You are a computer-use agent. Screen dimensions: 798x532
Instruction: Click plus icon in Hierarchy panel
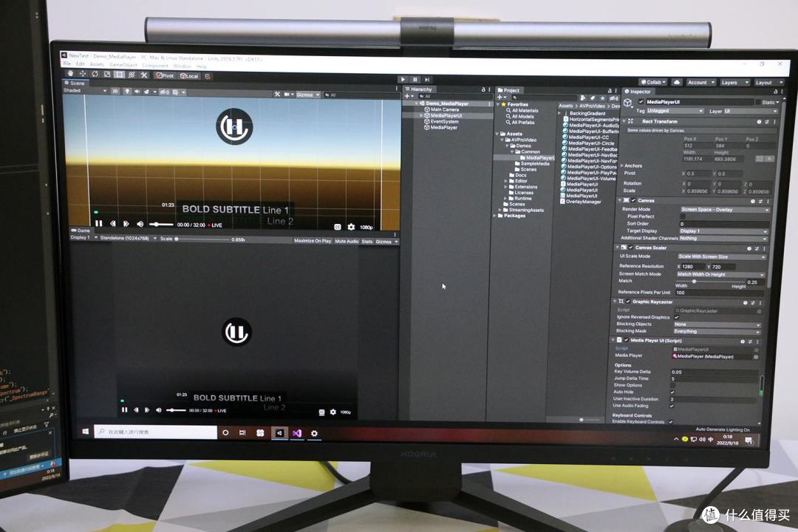pyautogui.click(x=408, y=96)
